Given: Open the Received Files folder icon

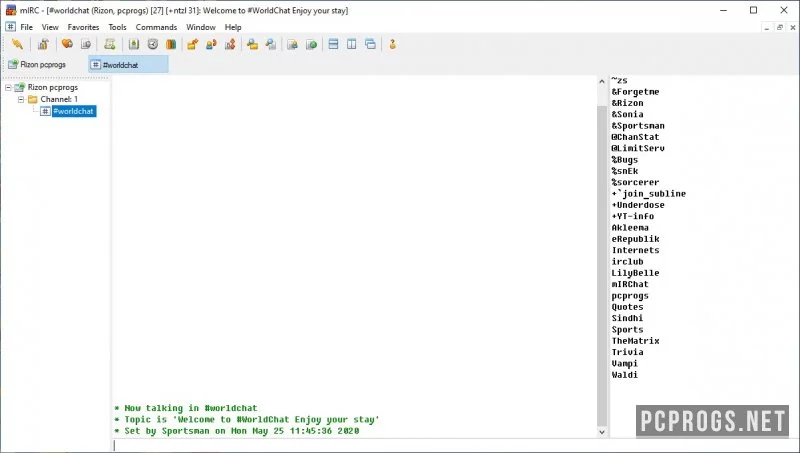Looking at the screenshot, I should [x=252, y=44].
